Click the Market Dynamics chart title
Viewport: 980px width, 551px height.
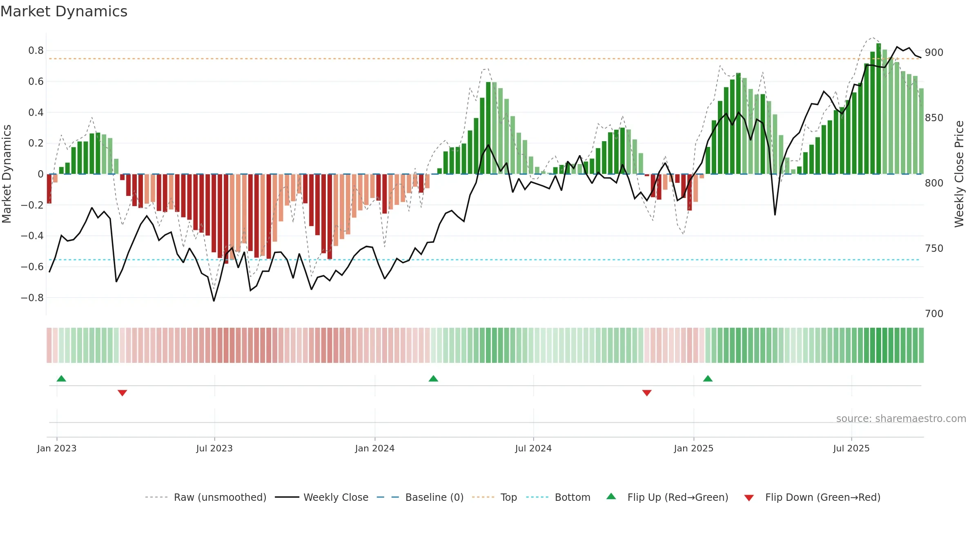(64, 11)
